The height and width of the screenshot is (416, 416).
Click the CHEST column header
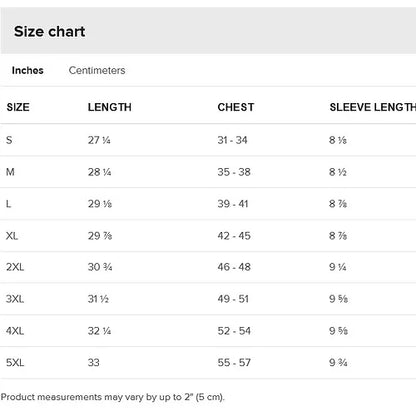pyautogui.click(x=236, y=107)
